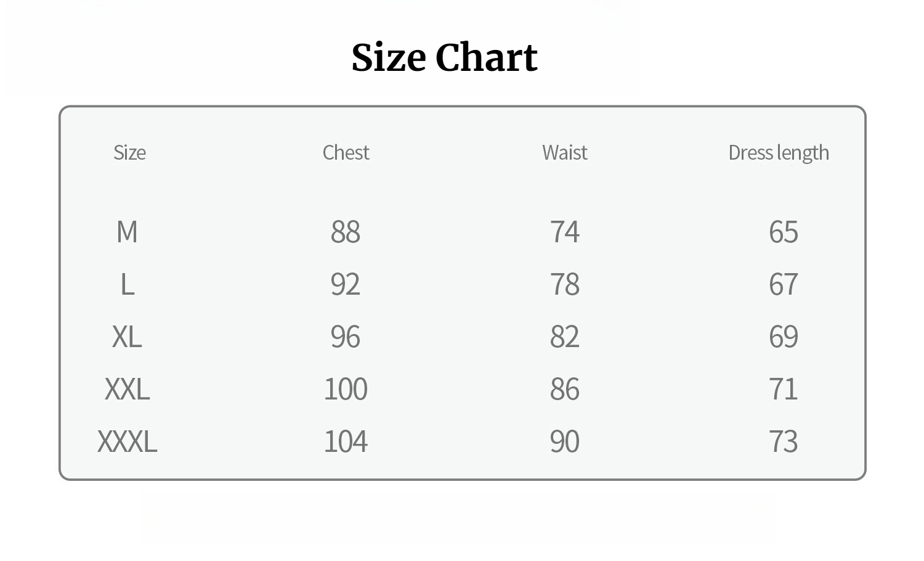Click the XL size row label
924x561 pixels.
tap(127, 337)
